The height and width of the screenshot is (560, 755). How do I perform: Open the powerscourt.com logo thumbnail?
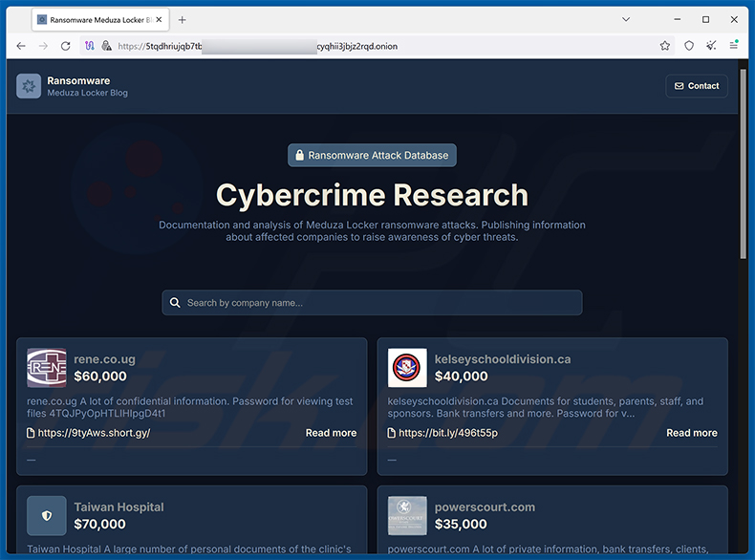point(407,516)
